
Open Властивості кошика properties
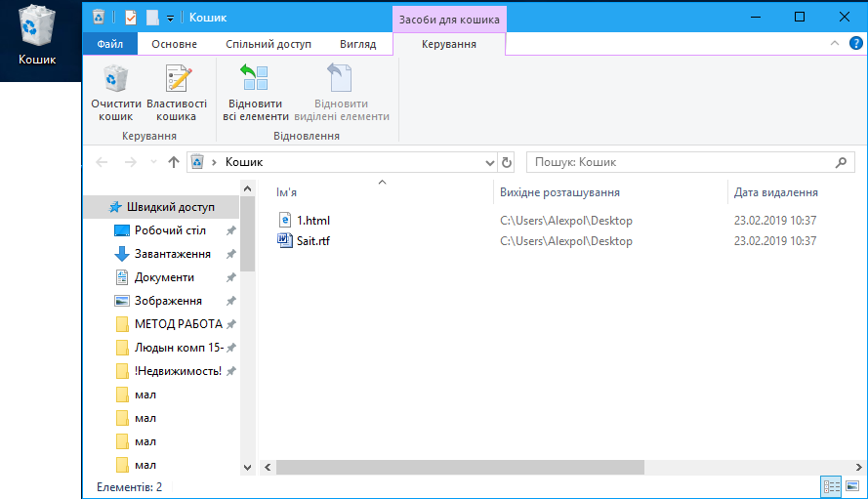177,93
